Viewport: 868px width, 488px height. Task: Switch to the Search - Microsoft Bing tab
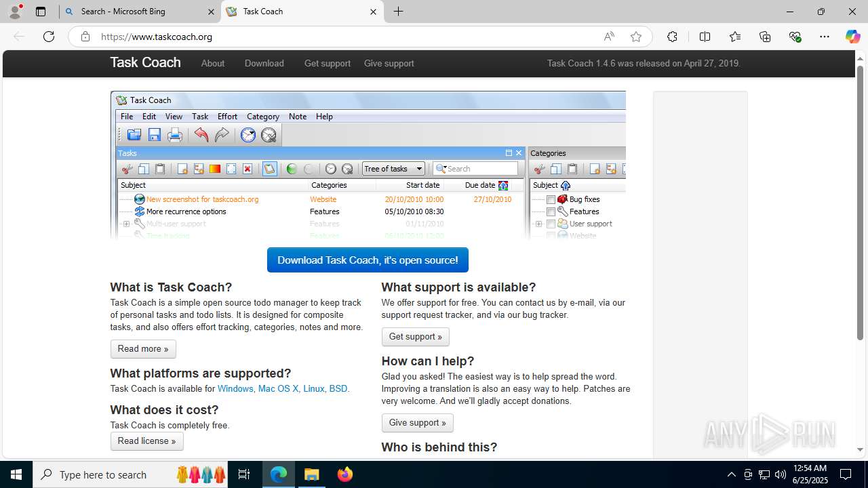pos(140,12)
